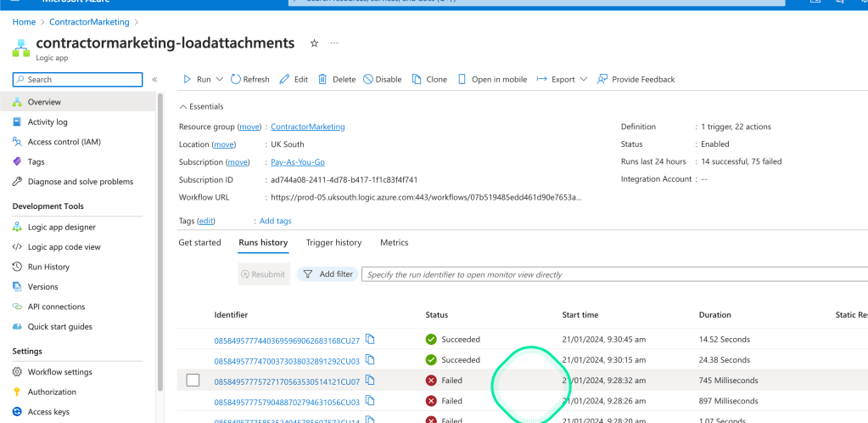This screenshot has width=868, height=423.
Task: Copy identifier of run ending CU07
Action: (x=370, y=380)
